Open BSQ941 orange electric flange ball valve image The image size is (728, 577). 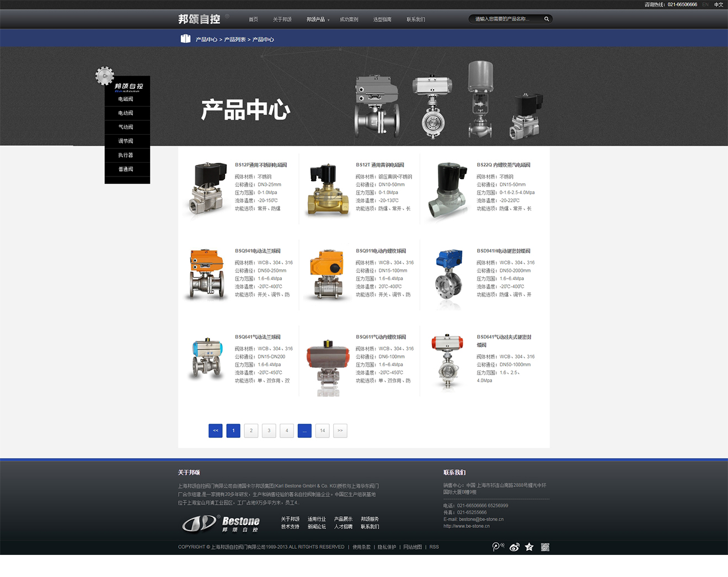point(206,274)
